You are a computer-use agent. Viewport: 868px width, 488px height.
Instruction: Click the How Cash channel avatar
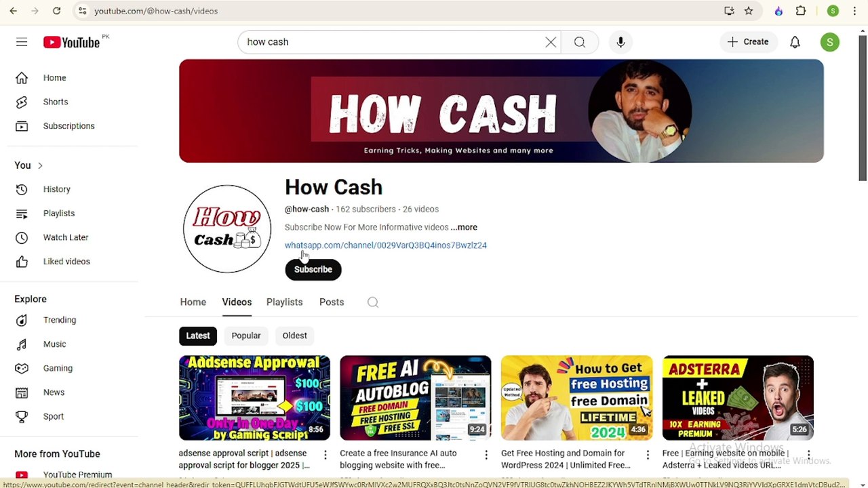click(227, 229)
